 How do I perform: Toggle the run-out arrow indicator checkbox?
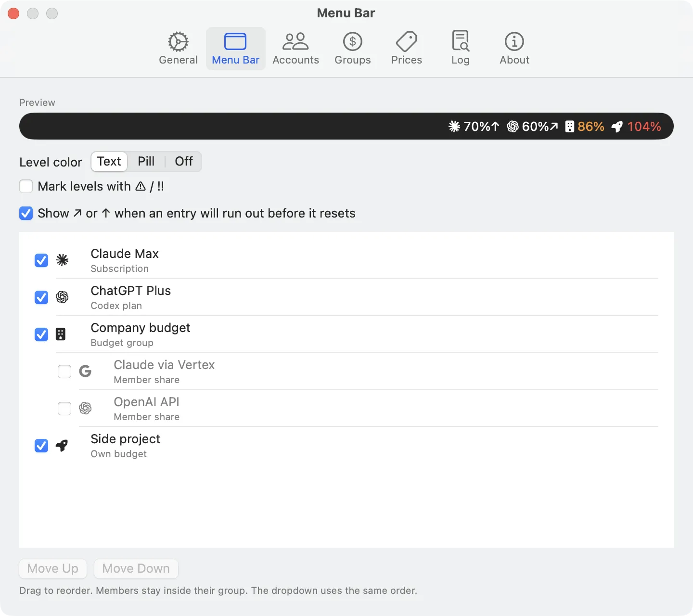tap(26, 213)
